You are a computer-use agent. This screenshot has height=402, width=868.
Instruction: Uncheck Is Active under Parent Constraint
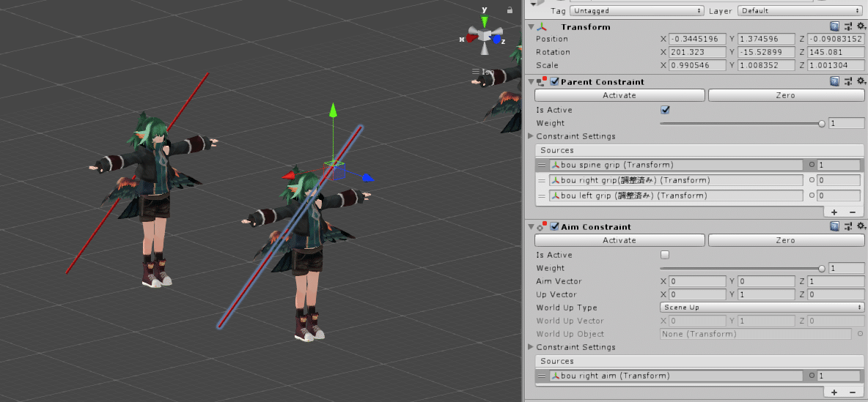click(666, 110)
